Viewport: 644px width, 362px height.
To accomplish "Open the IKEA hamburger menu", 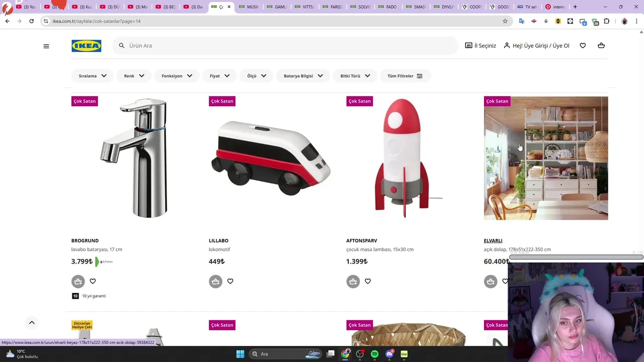I will tap(46, 46).
